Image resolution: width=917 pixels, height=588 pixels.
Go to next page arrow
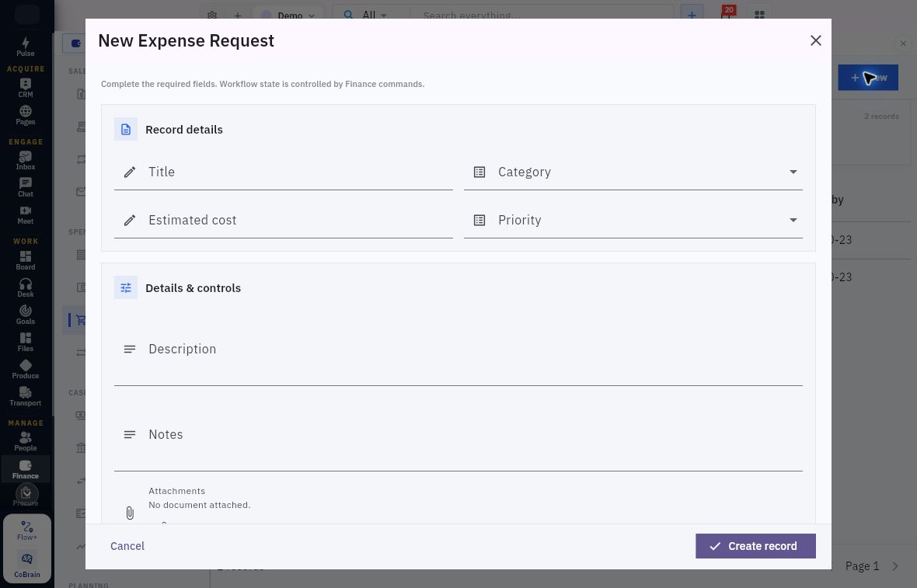tap(894, 565)
